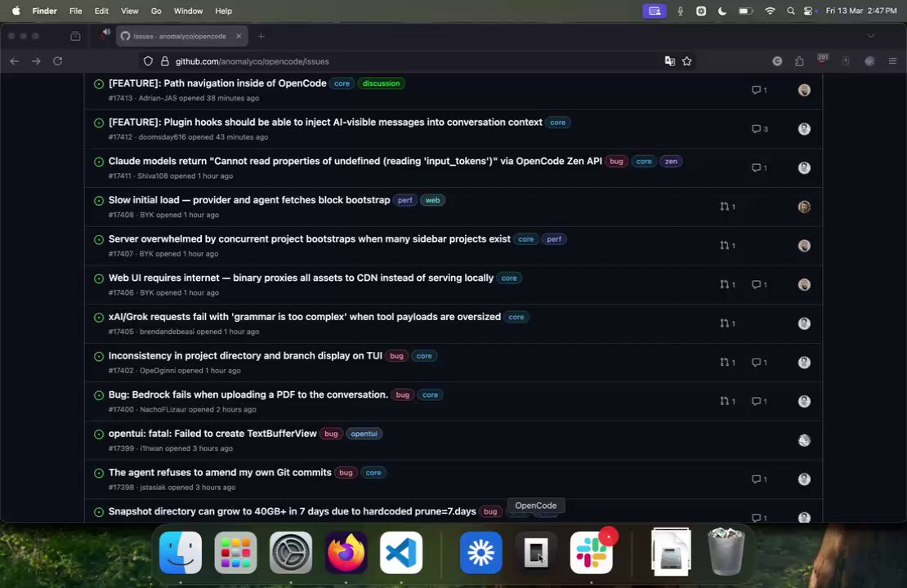
Task: Click the opentui label on TextBufferView issue
Action: [364, 434]
